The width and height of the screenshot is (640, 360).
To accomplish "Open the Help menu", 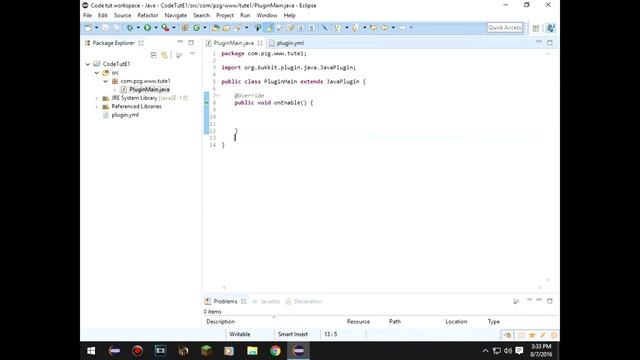I will click(289, 16).
